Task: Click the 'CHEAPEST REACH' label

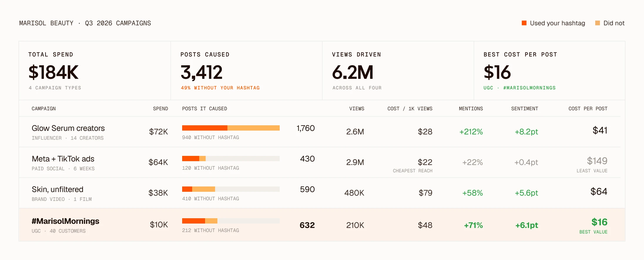Action: (412, 171)
